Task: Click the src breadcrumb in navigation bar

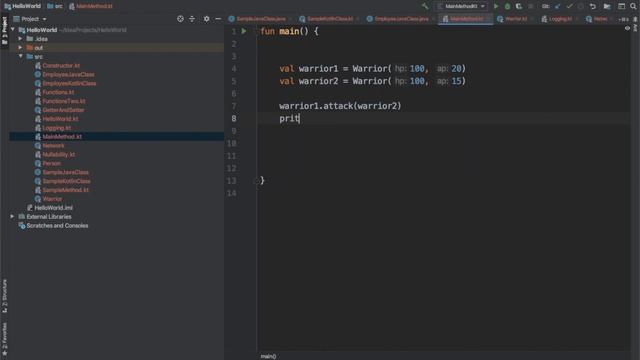Action: (x=55, y=6)
